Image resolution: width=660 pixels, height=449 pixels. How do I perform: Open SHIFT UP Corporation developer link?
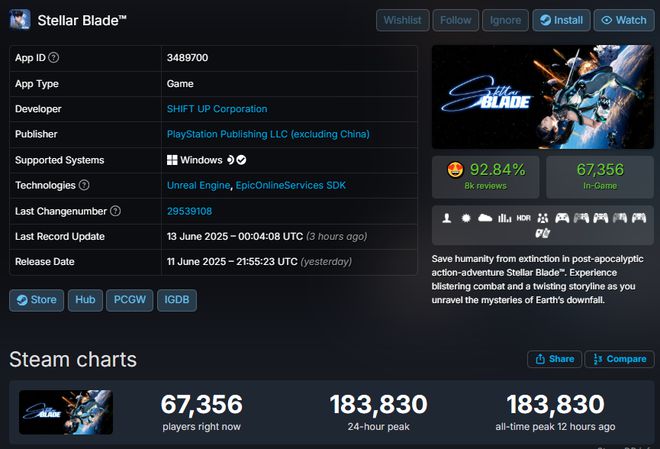(217, 109)
